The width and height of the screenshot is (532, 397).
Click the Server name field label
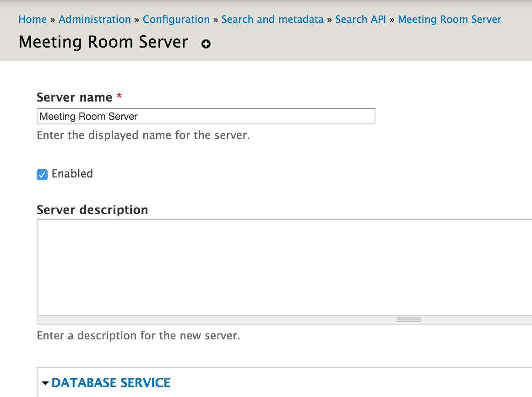[x=74, y=97]
